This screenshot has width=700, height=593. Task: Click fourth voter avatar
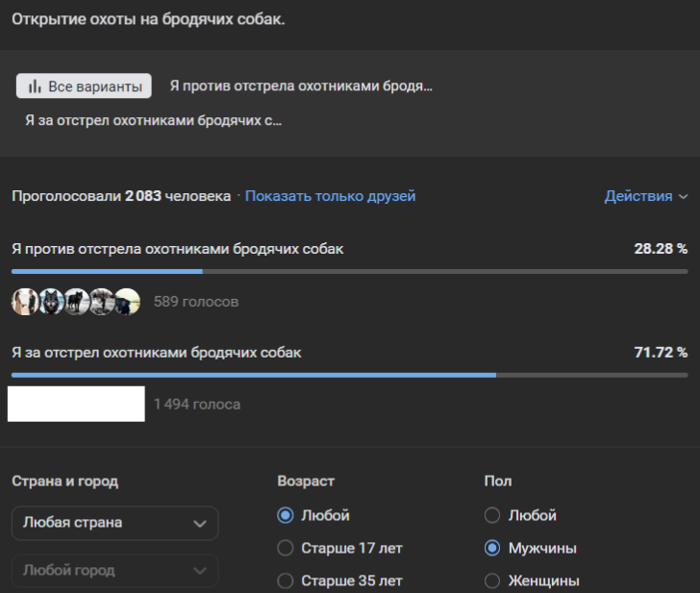point(102,302)
